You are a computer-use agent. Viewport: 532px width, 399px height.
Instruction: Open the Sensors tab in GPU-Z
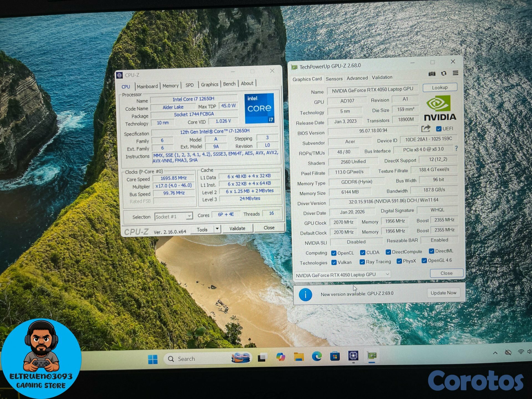[x=334, y=79]
